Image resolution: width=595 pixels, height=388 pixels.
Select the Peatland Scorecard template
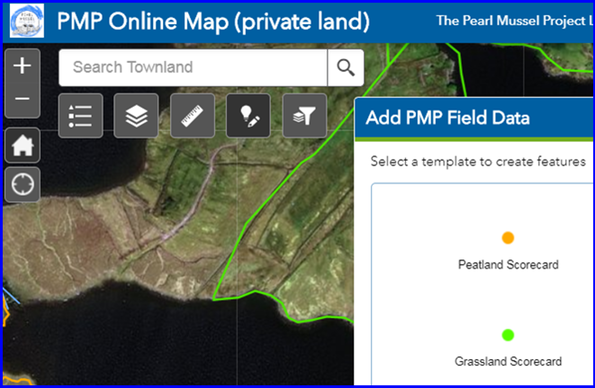(508, 251)
